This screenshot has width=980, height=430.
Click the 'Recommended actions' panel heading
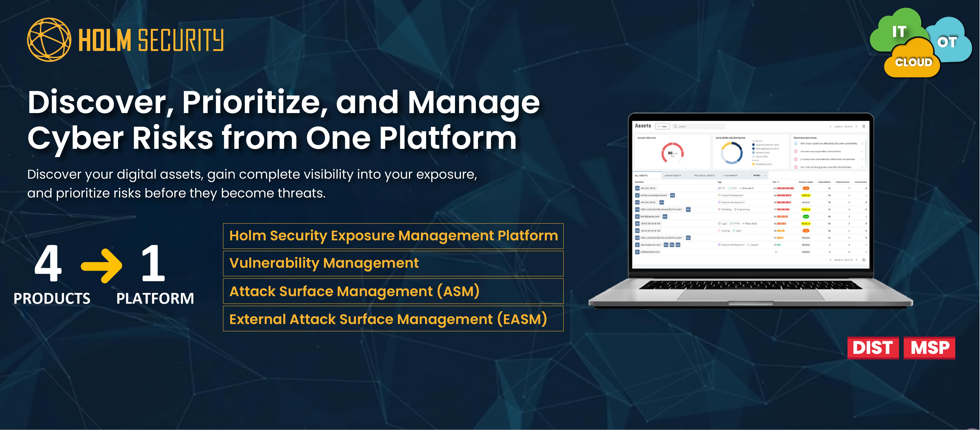[805, 138]
